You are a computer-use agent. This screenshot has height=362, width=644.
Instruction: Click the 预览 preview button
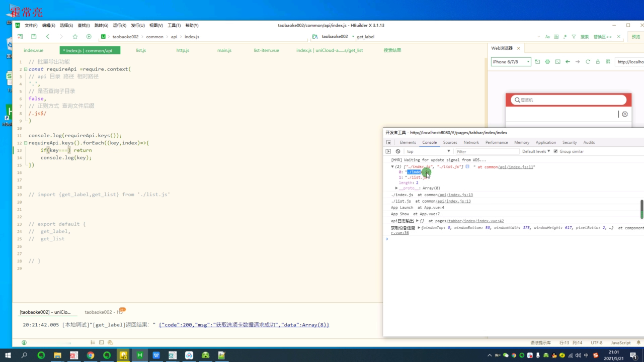point(636,37)
